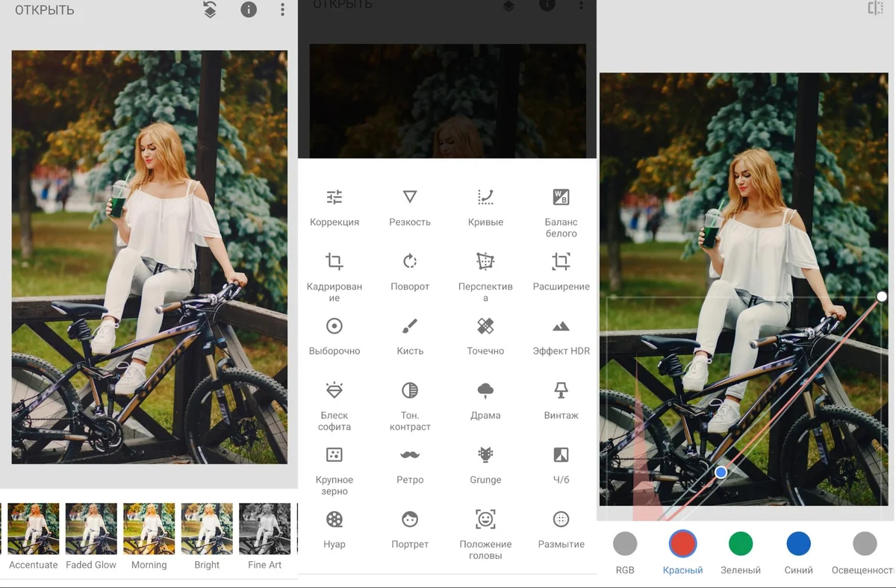This screenshot has height=588, width=896.
Task: Select the RGB channel radio button
Action: pos(625,544)
